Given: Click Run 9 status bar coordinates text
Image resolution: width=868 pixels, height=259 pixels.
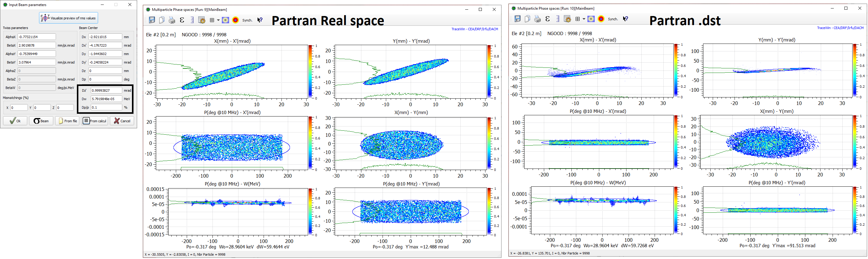Looking at the screenshot, I should pyautogui.click(x=185, y=255).
